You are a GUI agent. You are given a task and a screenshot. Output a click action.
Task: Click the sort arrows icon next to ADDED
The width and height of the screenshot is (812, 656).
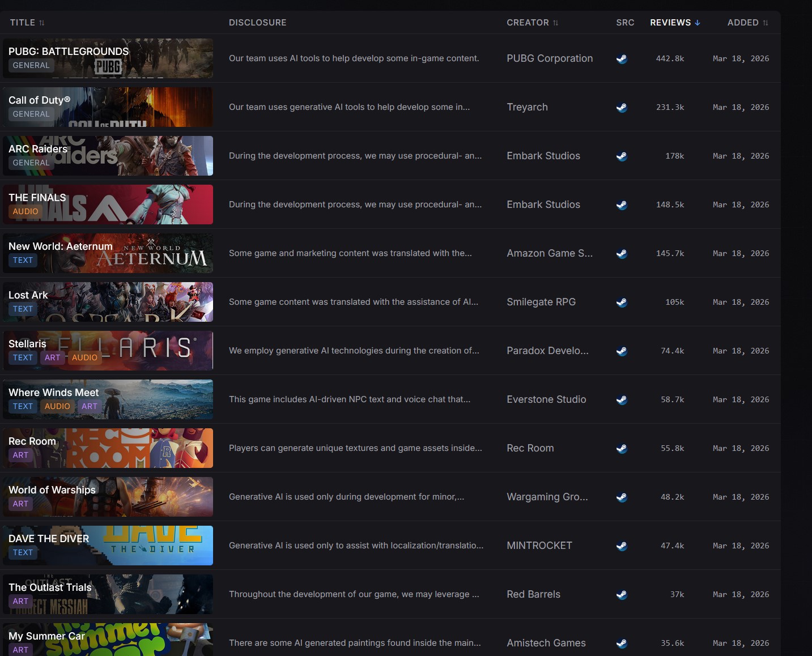(x=765, y=23)
